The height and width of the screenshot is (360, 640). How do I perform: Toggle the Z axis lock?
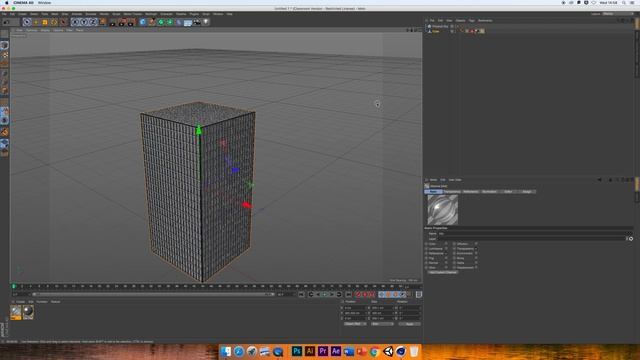tap(93, 22)
